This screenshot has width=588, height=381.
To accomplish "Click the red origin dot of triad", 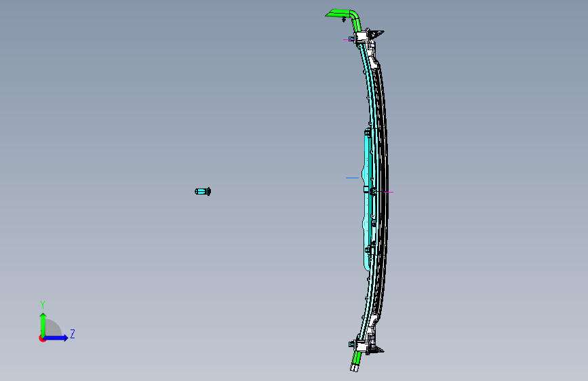I will 42,338.
